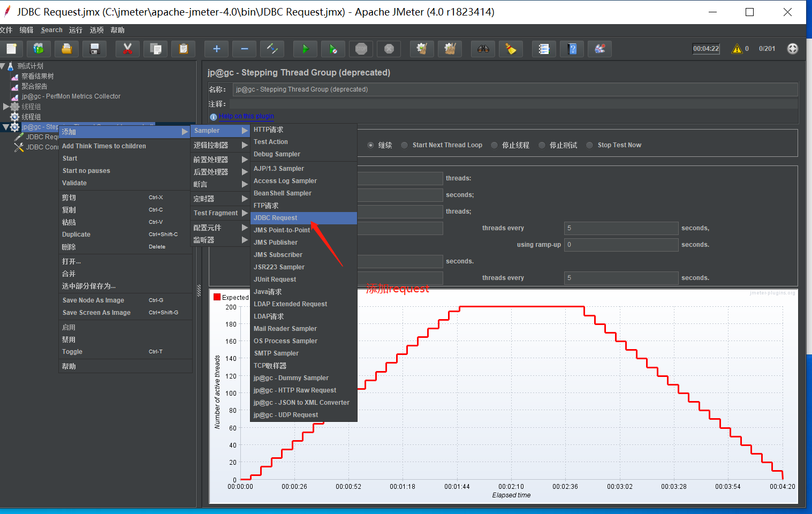
Task: Expand all nodes with the plus icon
Action: click(216, 49)
